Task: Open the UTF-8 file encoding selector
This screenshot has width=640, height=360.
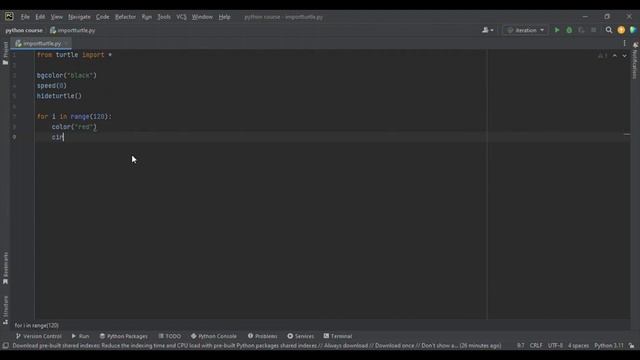Action: (x=555, y=346)
